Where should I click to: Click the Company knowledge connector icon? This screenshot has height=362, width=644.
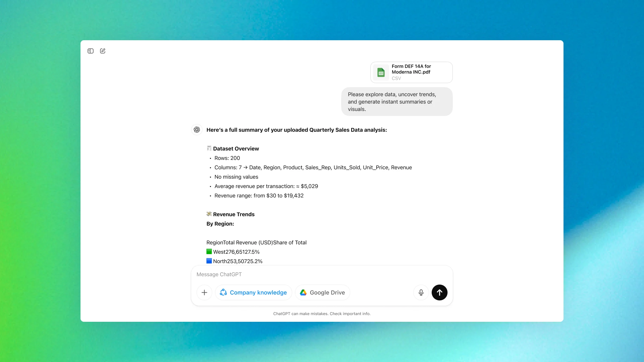223,292
